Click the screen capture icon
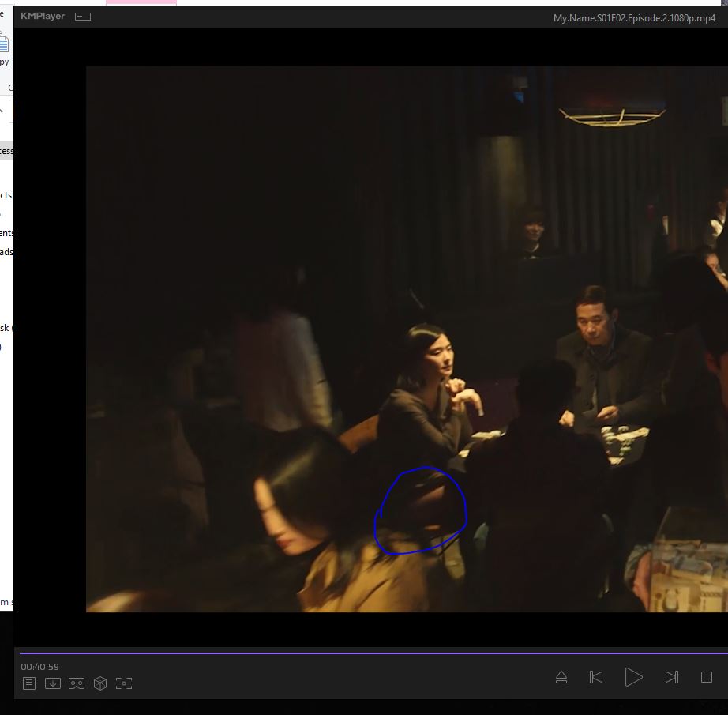The image size is (728, 715). pos(124,683)
